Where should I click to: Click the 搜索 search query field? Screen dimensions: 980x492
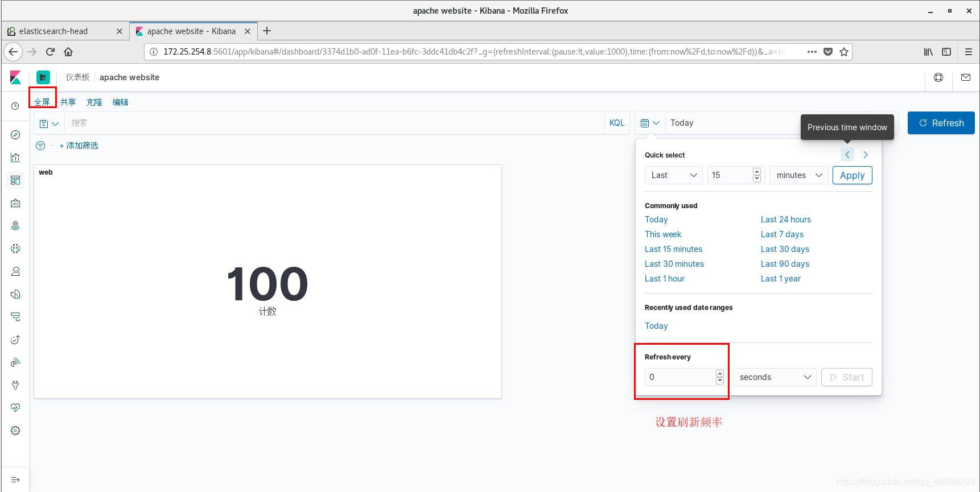(x=335, y=123)
